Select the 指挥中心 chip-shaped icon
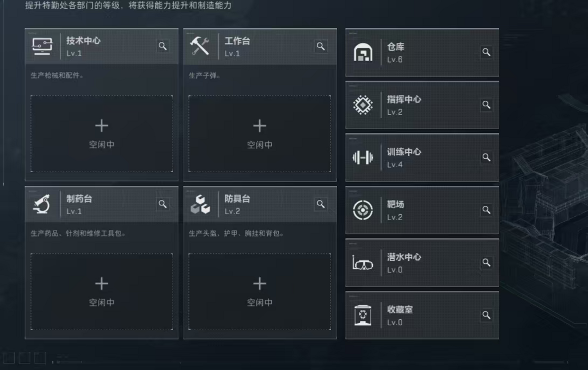The image size is (588, 370). [363, 105]
